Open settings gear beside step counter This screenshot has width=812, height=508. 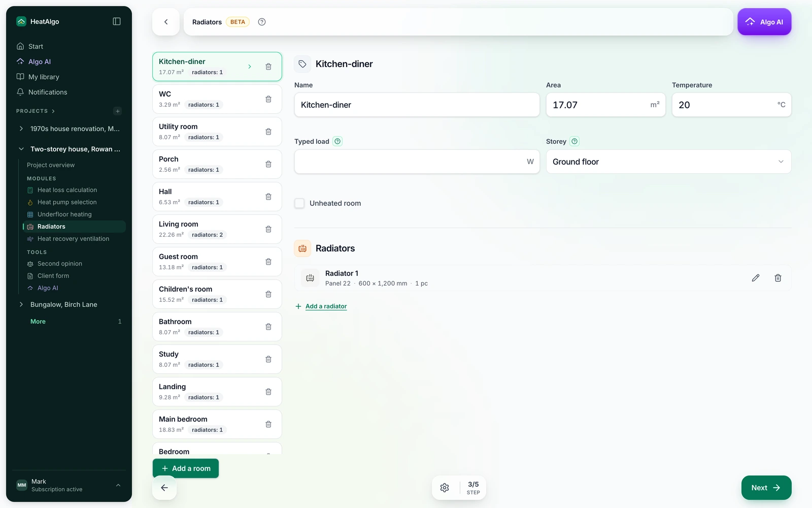(x=445, y=488)
